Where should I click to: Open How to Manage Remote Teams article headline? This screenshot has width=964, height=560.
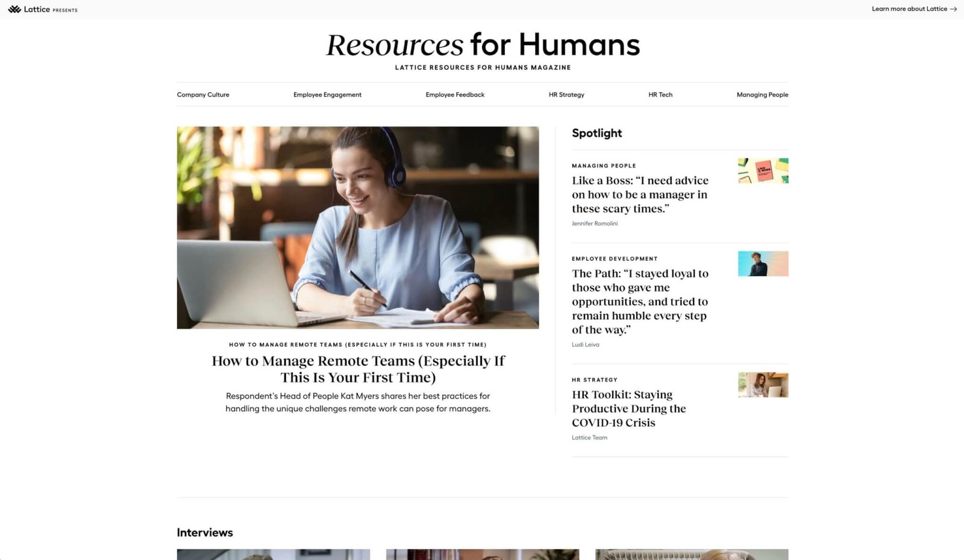tap(358, 369)
